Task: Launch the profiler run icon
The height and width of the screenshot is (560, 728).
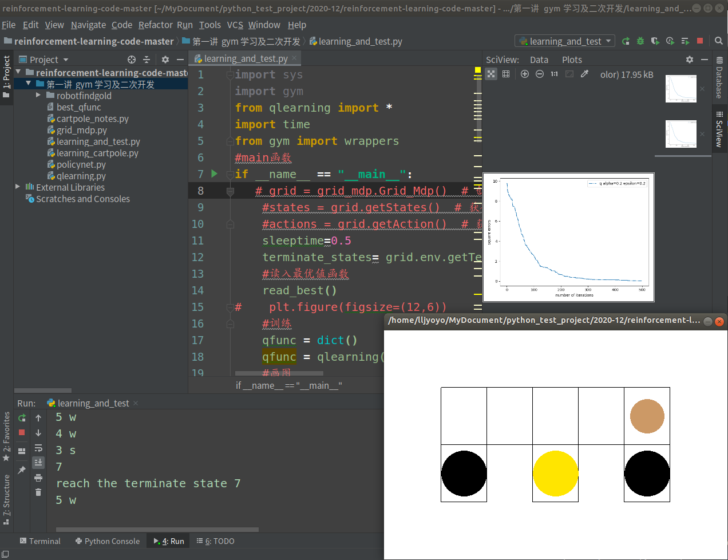Action: click(670, 41)
